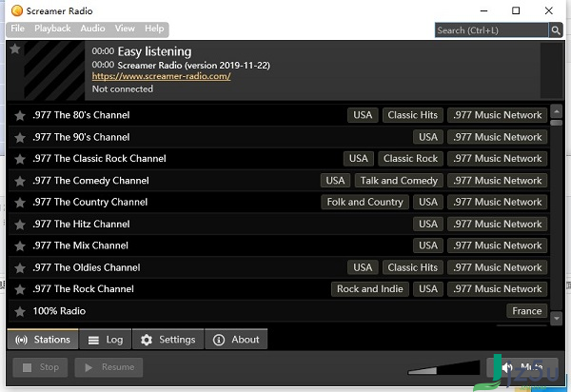Favorite the .977 The 80's Channel star
571x392 pixels.
(x=20, y=116)
